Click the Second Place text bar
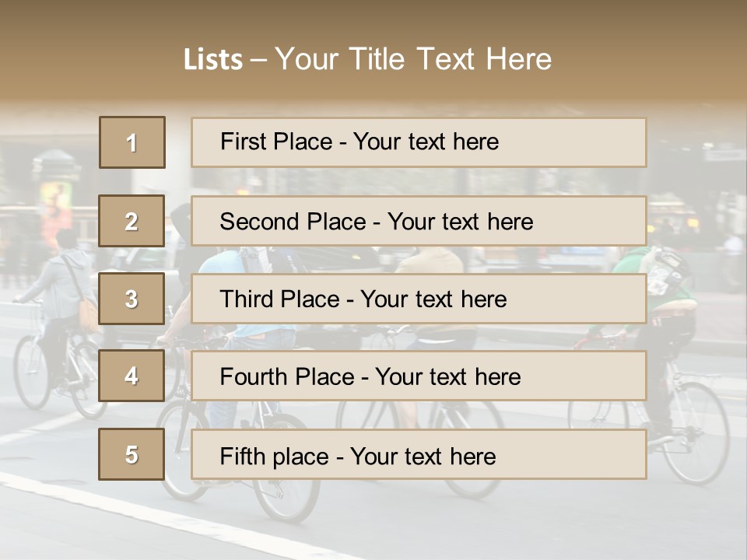Viewport: 747px width, 560px height. click(419, 221)
